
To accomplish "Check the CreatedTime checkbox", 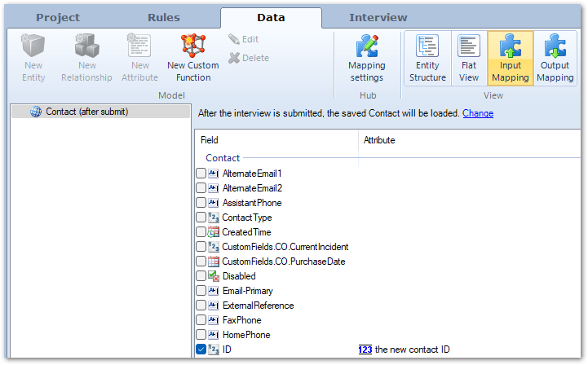I will [x=201, y=232].
